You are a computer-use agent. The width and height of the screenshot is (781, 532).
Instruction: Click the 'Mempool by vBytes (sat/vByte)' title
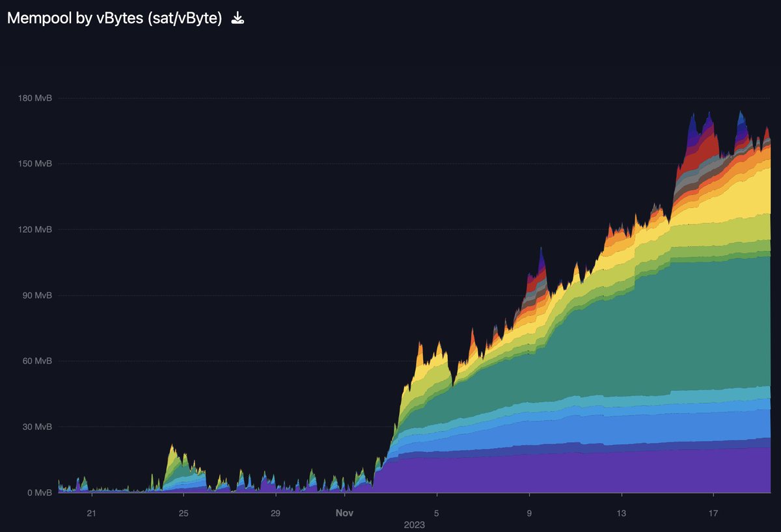(115, 18)
